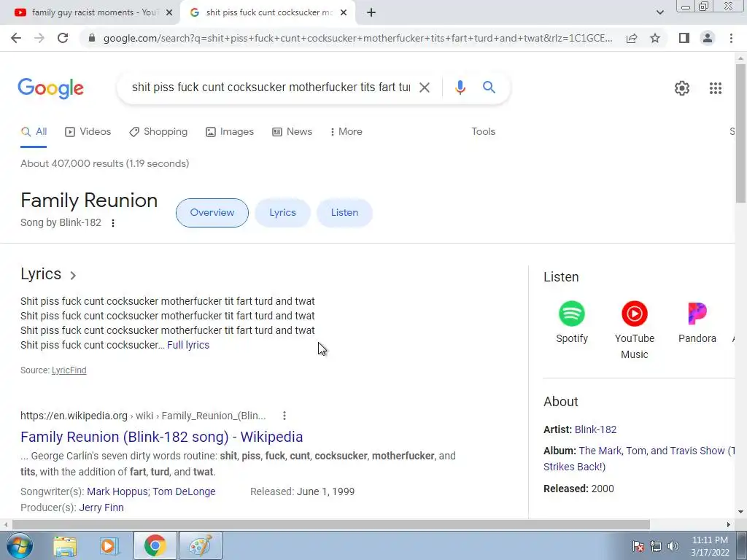Viewport: 747px width, 560px height.
Task: Start voice search with the microphone icon
Action: [x=460, y=87]
